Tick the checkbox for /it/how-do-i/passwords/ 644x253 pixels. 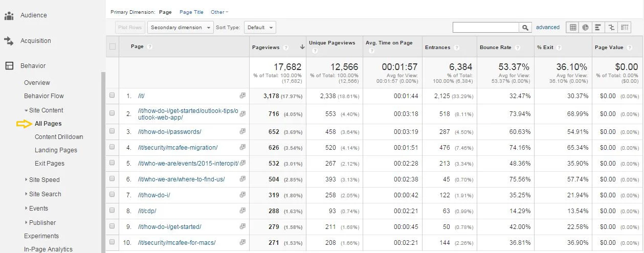[113, 131]
